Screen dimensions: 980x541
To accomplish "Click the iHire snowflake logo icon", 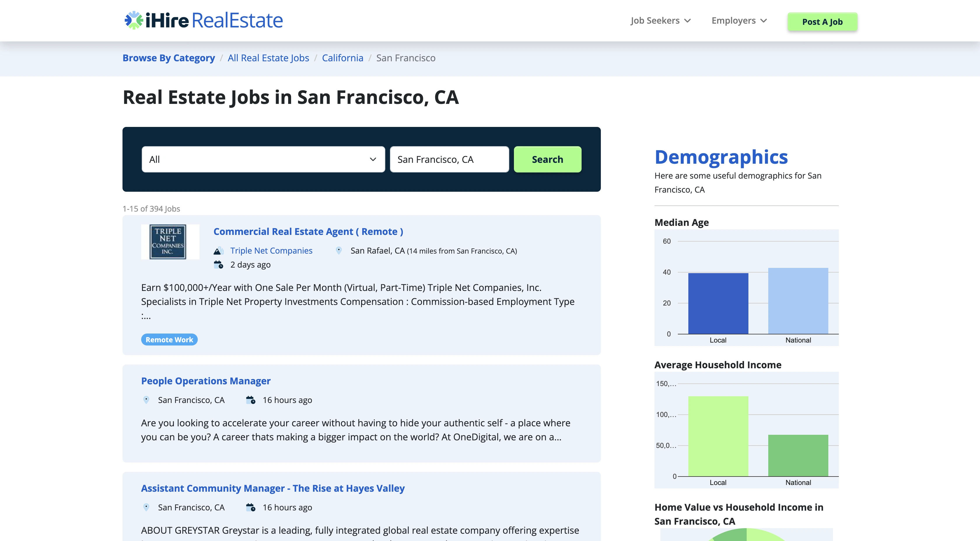I will [134, 20].
